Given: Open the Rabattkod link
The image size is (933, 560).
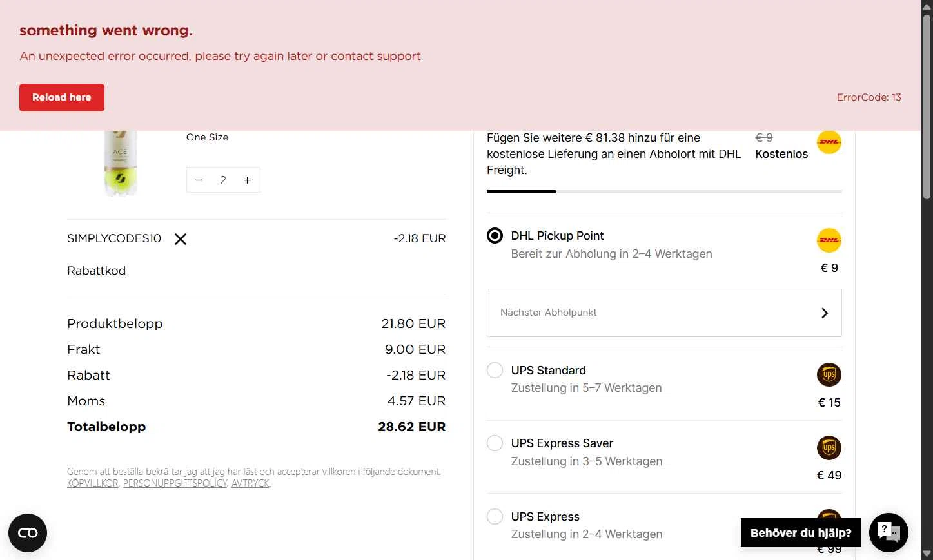Looking at the screenshot, I should 96,271.
